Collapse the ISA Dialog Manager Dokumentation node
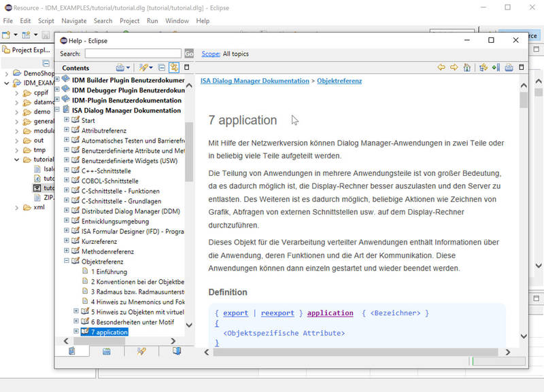Viewport: 544px width, 392px height. 57,110
